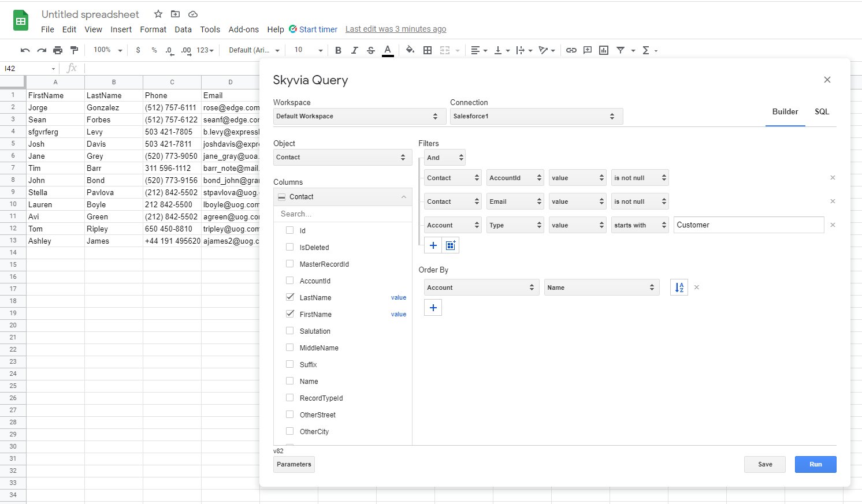Open the Parameters button
Viewport: 862px width, 504px height.
click(x=294, y=464)
